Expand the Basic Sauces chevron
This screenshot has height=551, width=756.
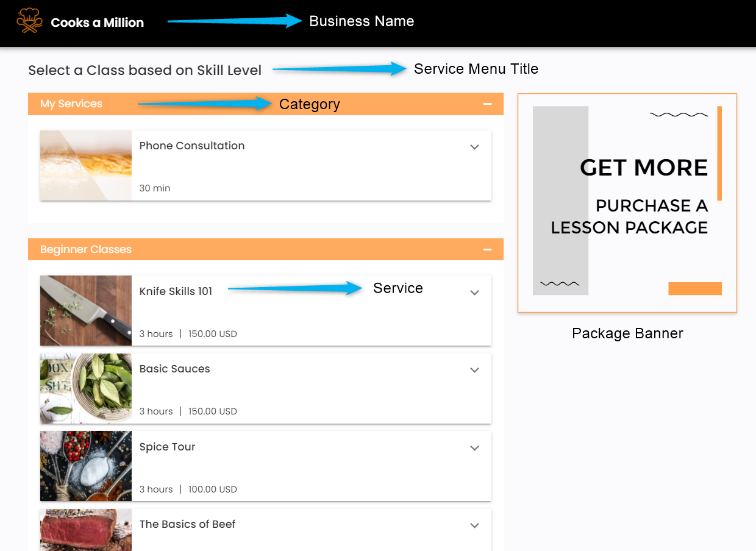coord(474,370)
